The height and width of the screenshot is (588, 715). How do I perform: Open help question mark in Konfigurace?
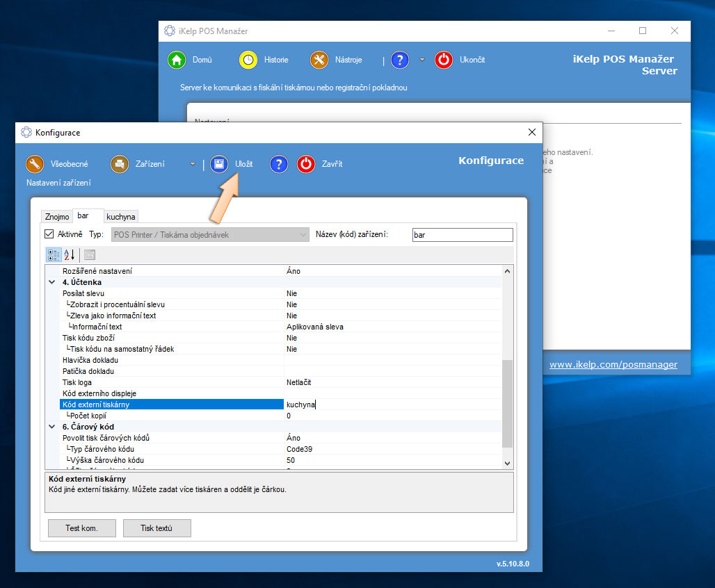click(279, 164)
